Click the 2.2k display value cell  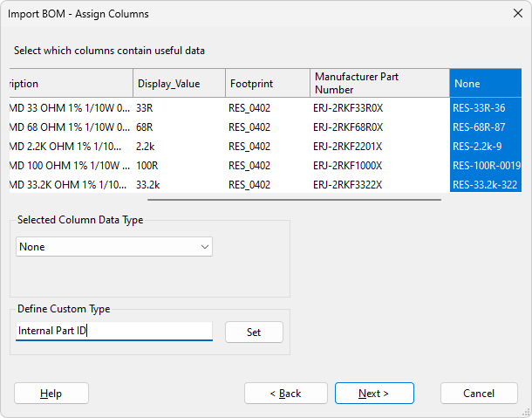(x=146, y=147)
